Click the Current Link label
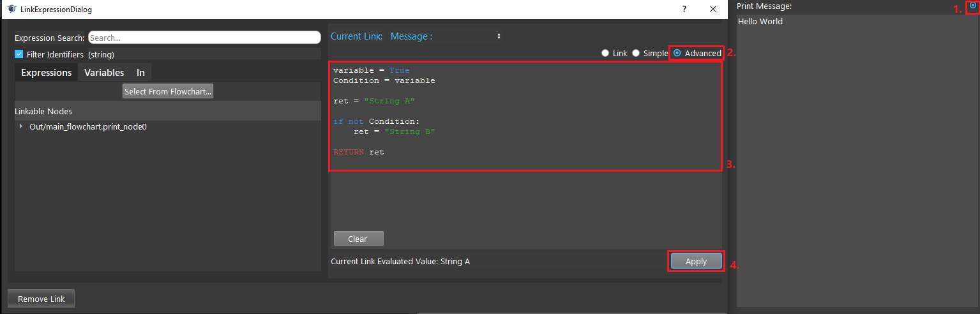Image resolution: width=980 pixels, height=314 pixels. coord(356,36)
